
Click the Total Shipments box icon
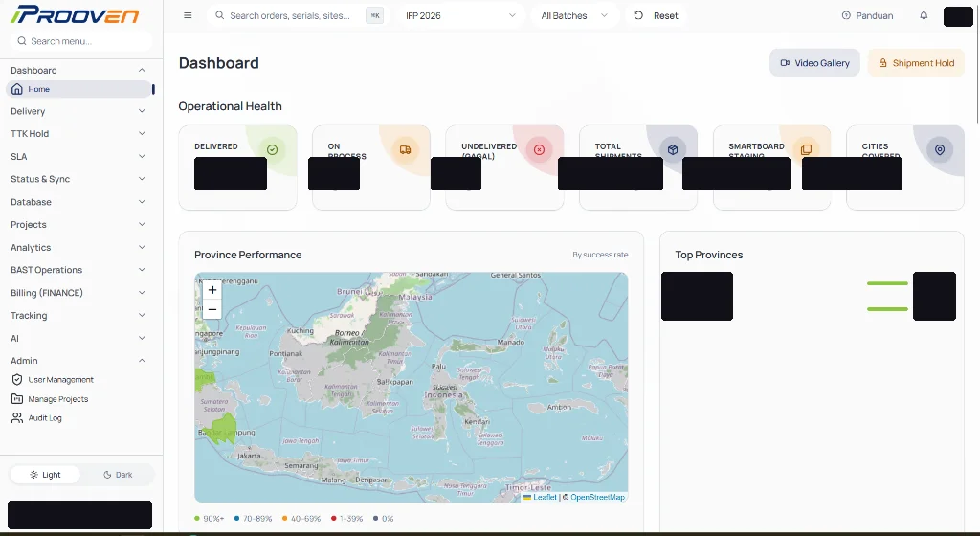pyautogui.click(x=673, y=149)
